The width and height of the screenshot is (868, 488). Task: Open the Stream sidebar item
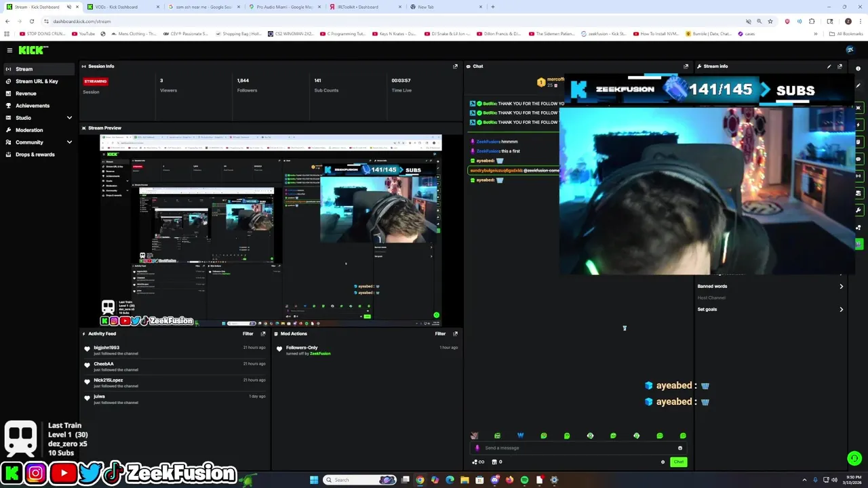(x=38, y=69)
